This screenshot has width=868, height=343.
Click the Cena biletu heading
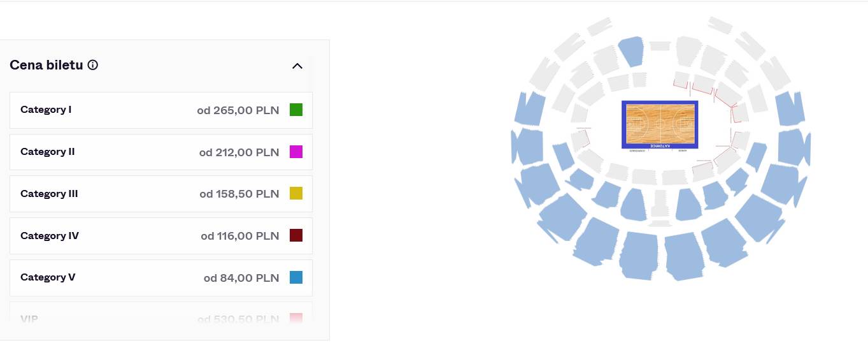point(46,65)
